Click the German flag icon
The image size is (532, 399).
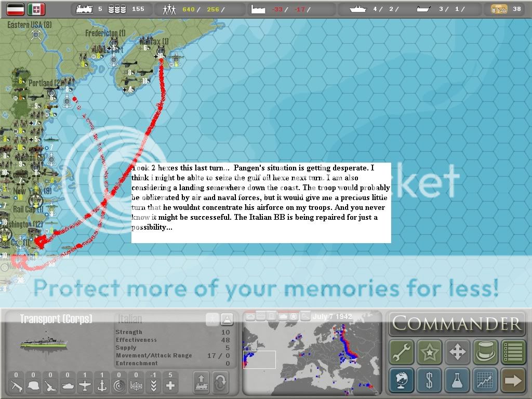[x=15, y=9]
